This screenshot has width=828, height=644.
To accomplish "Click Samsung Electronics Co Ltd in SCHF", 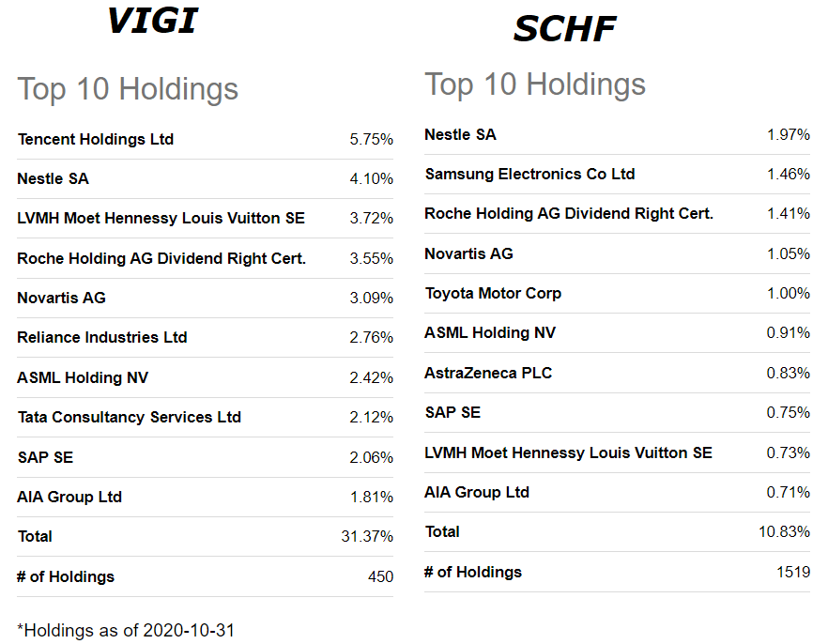I will click(529, 175).
